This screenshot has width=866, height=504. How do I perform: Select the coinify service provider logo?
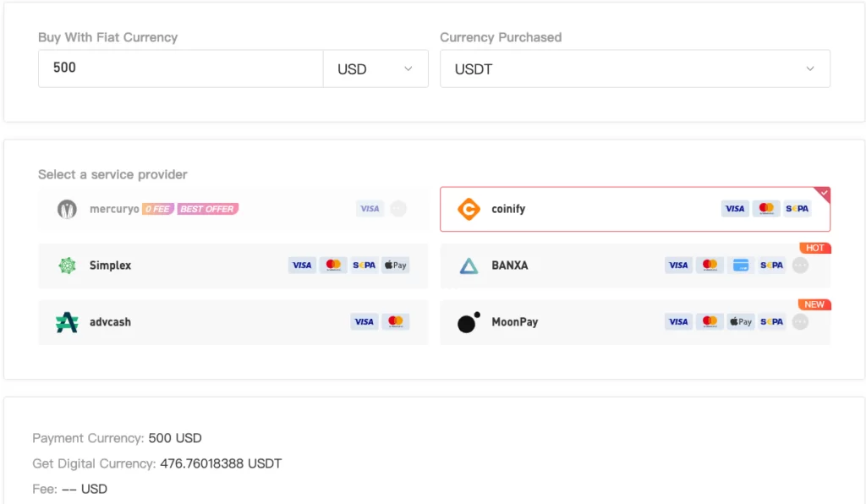(x=470, y=208)
